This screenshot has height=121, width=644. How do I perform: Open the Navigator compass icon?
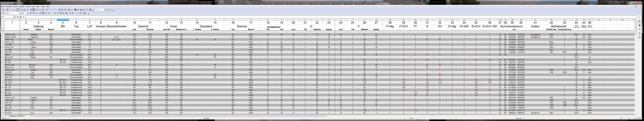[78, 10]
